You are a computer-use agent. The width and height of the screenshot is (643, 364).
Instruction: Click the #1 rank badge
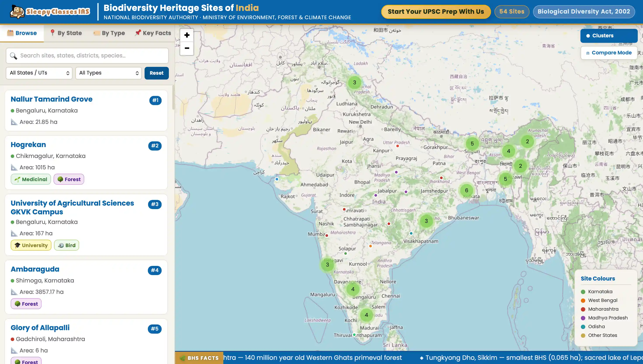click(155, 101)
